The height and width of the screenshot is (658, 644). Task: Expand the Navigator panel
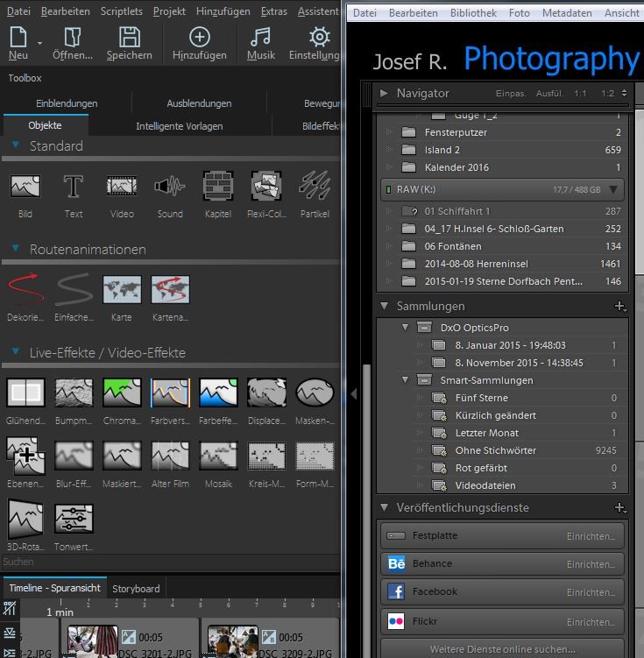pyautogui.click(x=385, y=93)
